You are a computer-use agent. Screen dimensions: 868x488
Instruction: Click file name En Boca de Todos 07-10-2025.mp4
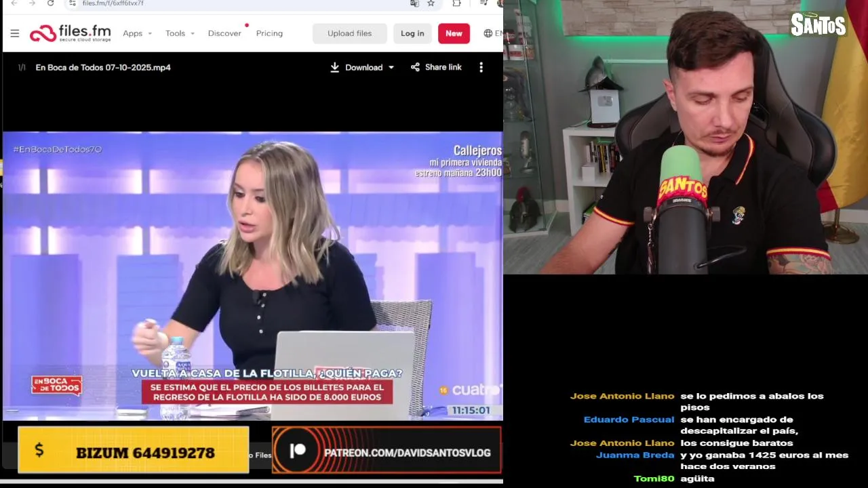click(x=103, y=67)
